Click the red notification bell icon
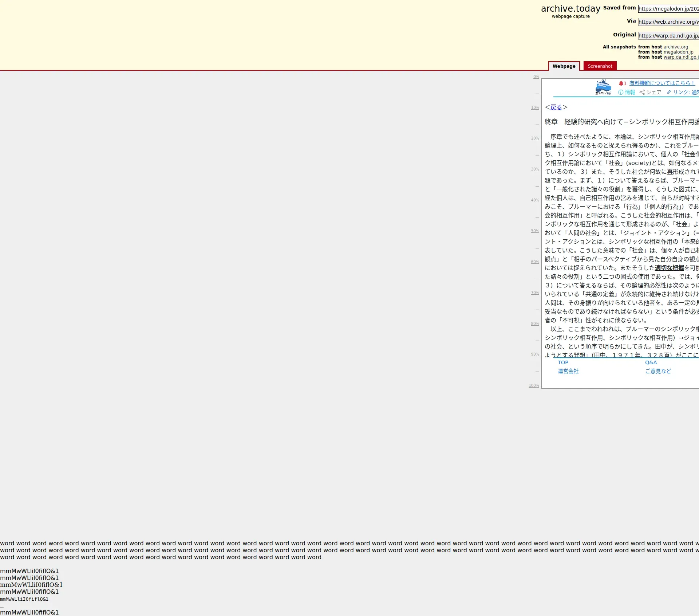 [621, 83]
